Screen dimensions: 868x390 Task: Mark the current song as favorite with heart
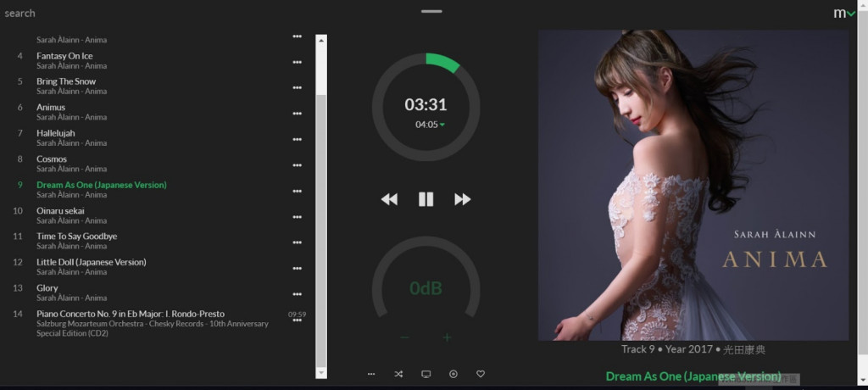coord(481,374)
